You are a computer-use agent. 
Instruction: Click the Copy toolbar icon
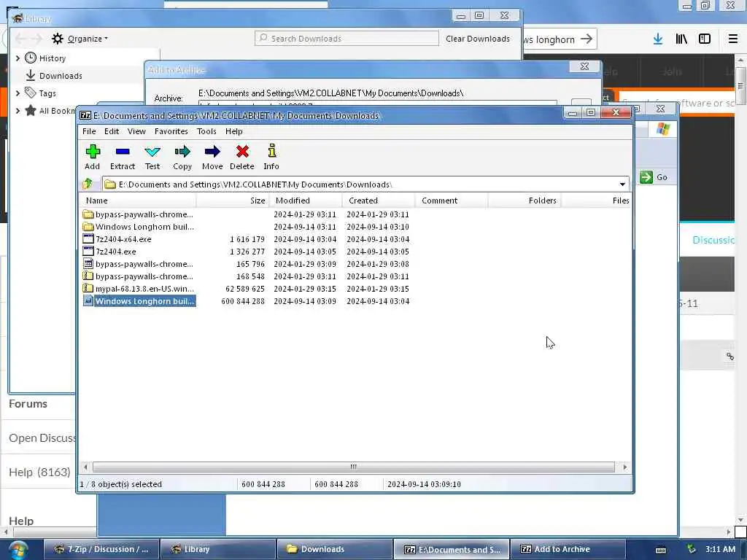click(x=182, y=157)
